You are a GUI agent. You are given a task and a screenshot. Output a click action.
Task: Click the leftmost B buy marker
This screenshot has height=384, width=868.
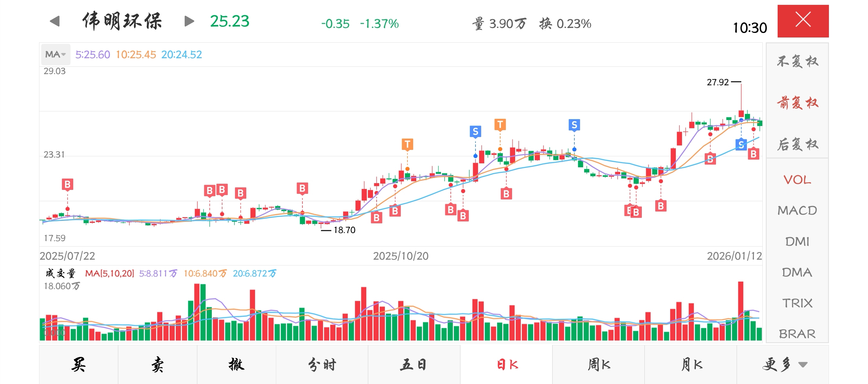[67, 184]
